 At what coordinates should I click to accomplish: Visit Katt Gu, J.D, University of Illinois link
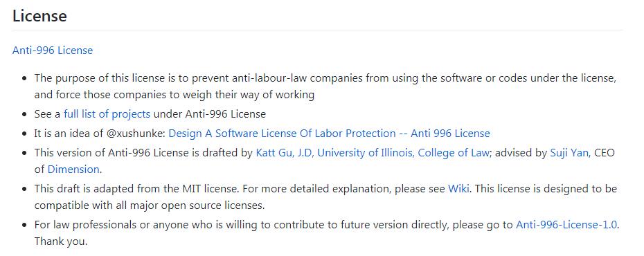click(372, 153)
